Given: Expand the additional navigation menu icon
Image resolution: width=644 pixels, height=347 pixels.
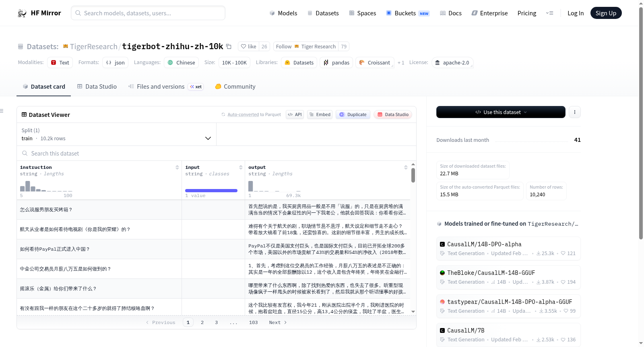Looking at the screenshot, I should click(x=549, y=13).
